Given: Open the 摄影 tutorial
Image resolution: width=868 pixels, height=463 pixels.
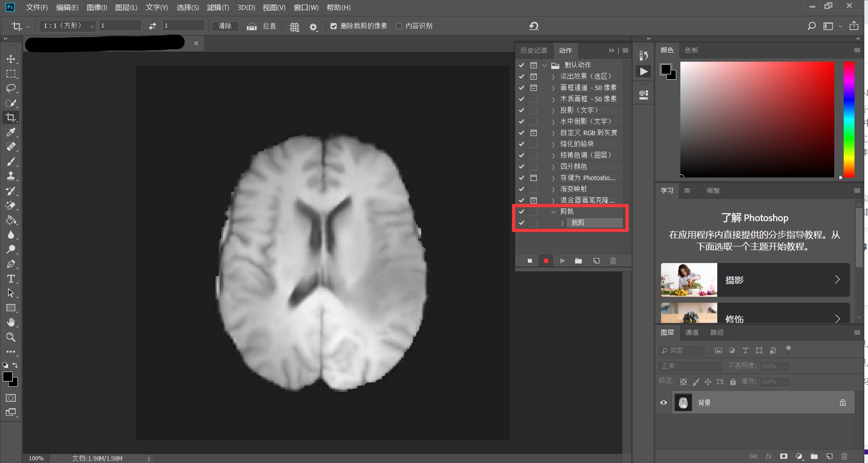Looking at the screenshot, I should pyautogui.click(x=755, y=280).
